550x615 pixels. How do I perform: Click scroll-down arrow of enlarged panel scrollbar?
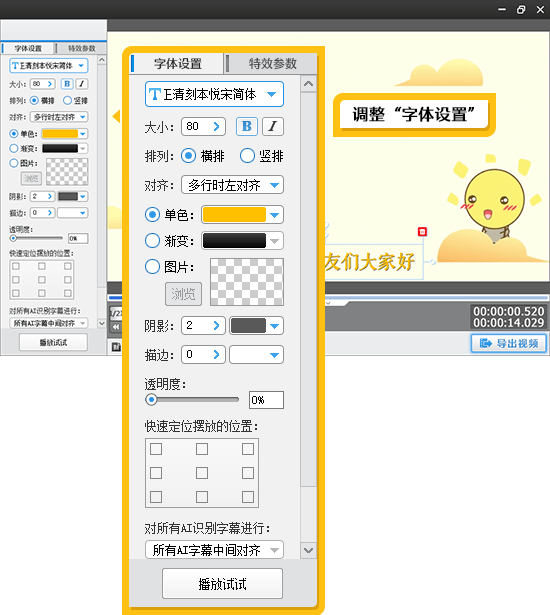point(308,550)
